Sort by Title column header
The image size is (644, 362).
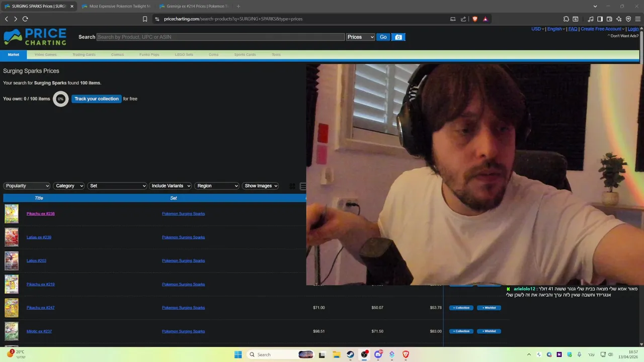click(x=39, y=198)
